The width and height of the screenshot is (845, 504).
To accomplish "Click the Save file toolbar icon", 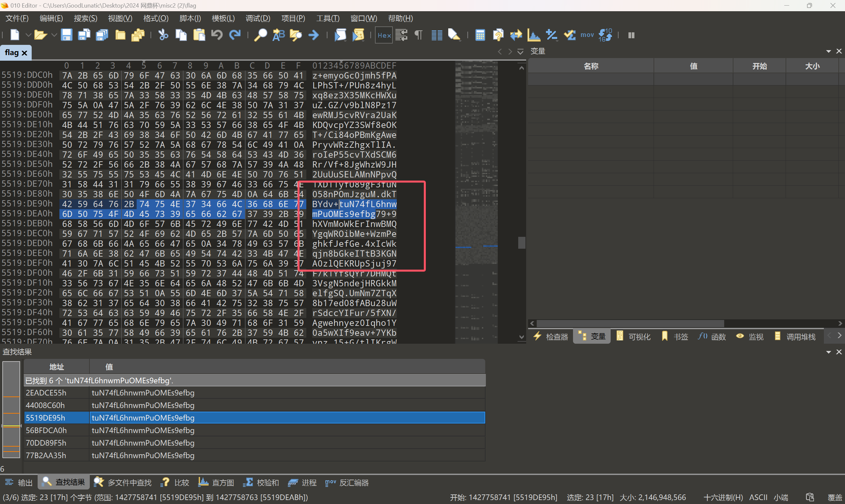I will [66, 35].
